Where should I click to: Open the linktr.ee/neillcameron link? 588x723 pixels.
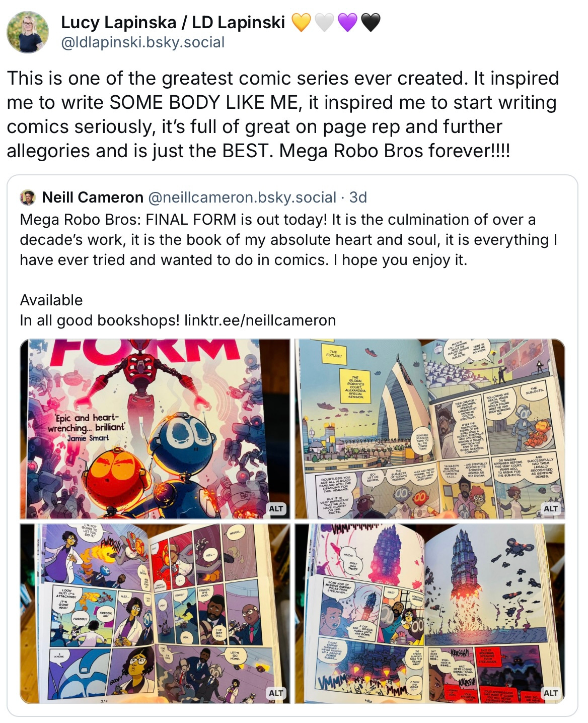(x=260, y=320)
